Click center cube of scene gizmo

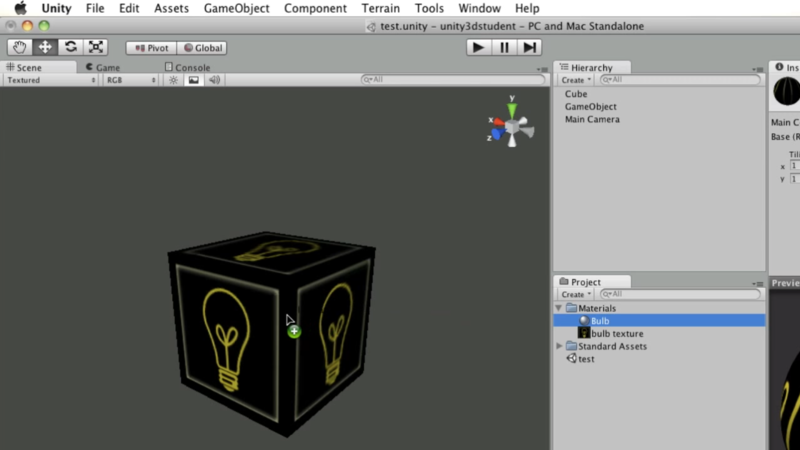tap(512, 126)
